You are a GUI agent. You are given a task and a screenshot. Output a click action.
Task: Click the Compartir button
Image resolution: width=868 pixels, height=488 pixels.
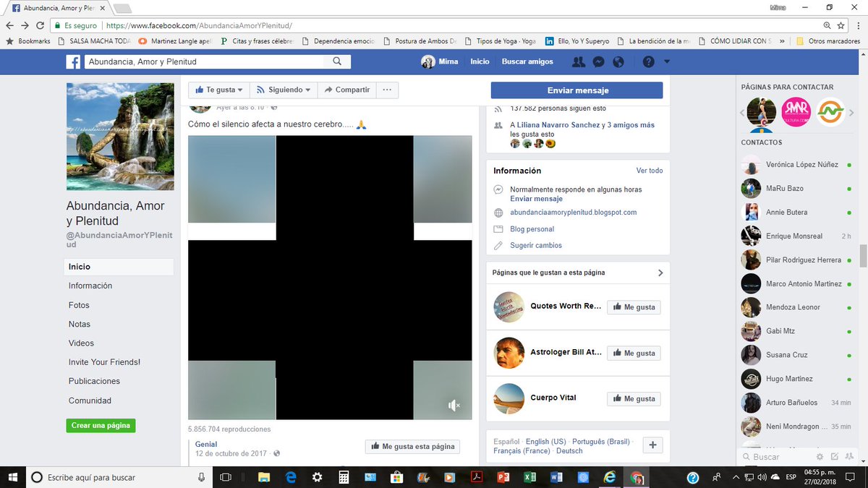(346, 90)
